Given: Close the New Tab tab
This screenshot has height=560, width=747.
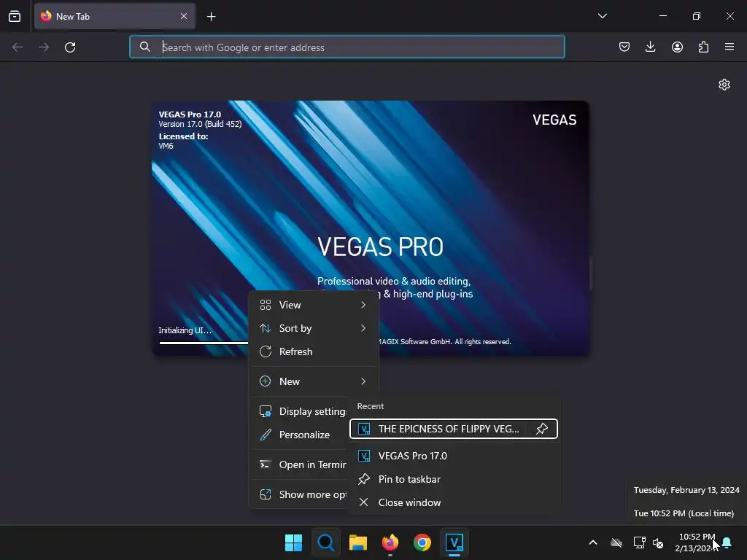Looking at the screenshot, I should pos(183,16).
